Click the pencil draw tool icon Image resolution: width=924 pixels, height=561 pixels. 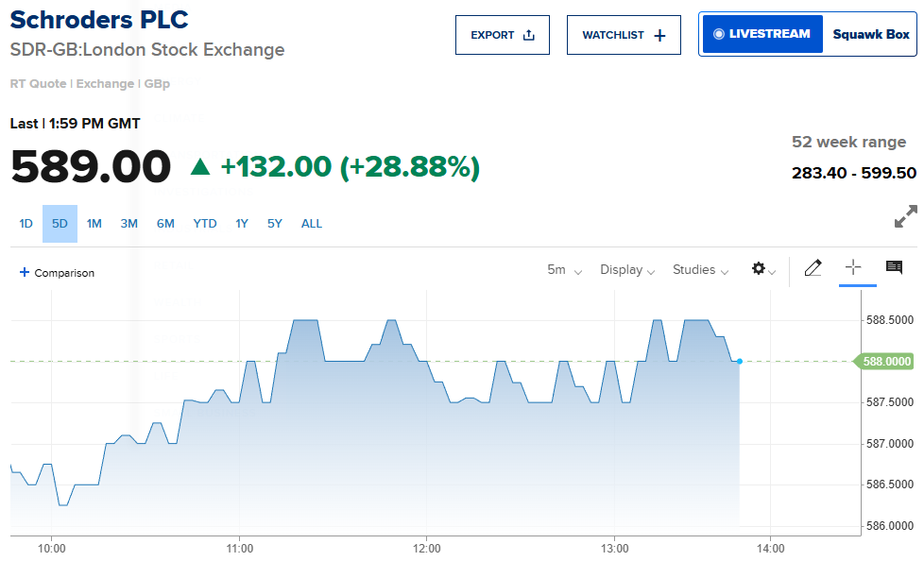pyautogui.click(x=813, y=269)
